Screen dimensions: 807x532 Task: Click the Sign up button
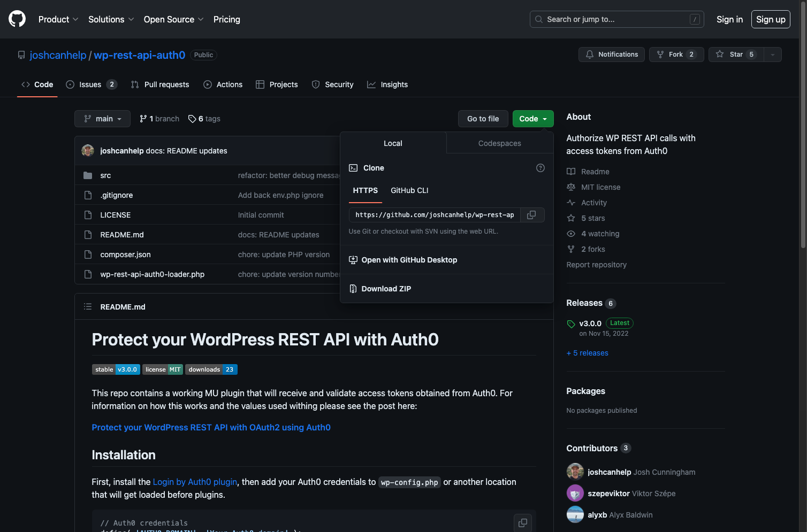(x=771, y=19)
